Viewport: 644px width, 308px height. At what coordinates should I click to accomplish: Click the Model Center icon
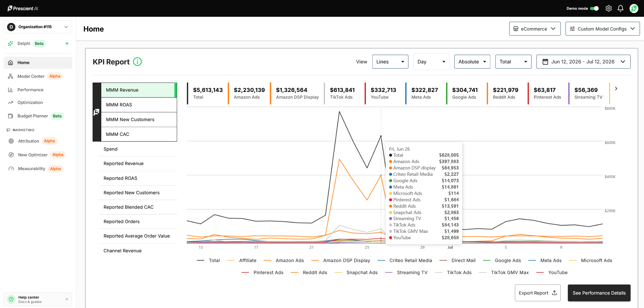(11, 76)
